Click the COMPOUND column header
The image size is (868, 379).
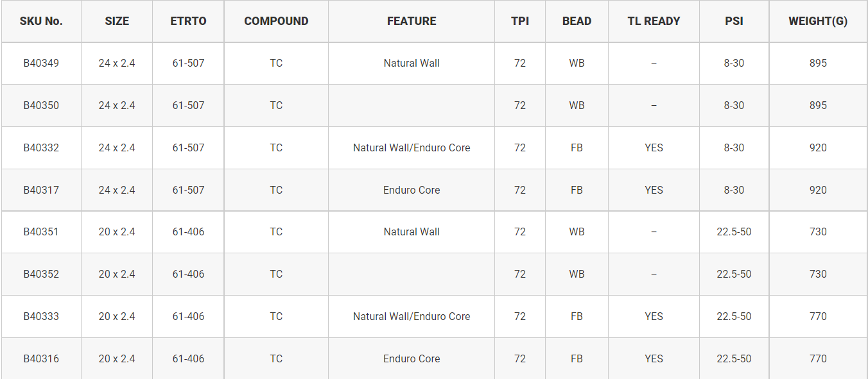[x=276, y=21]
